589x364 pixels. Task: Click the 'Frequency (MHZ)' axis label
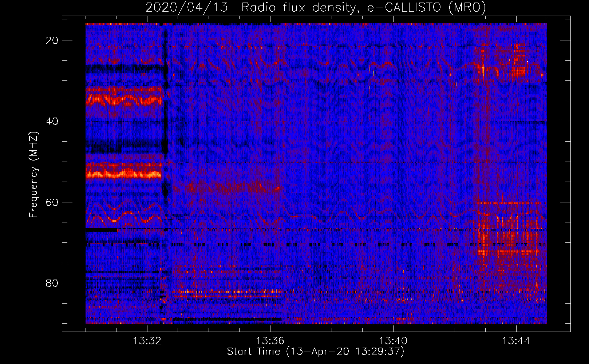pos(33,175)
